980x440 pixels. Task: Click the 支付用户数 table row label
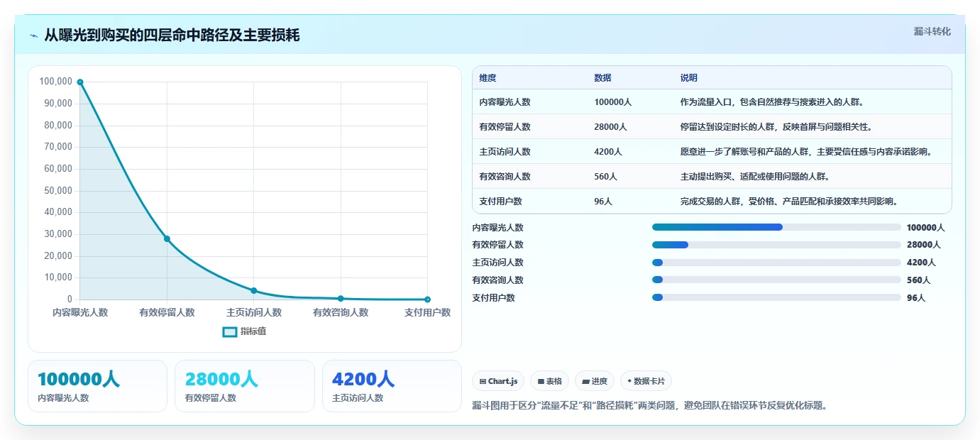click(x=500, y=202)
